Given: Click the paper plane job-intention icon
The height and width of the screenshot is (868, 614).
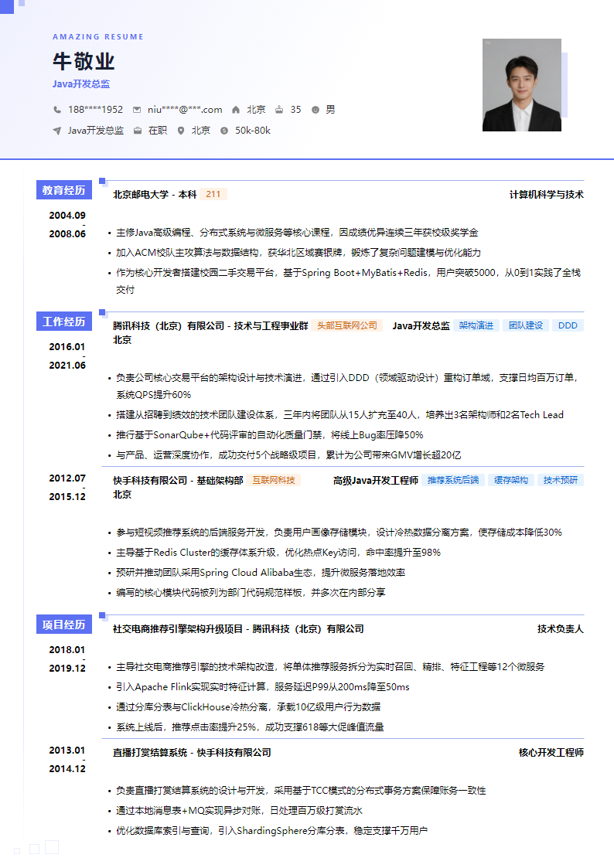Looking at the screenshot, I should click(x=57, y=131).
